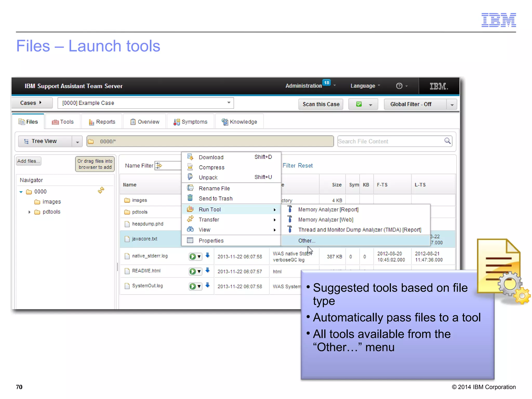The image size is (532, 399).
Task: Open the Tree View dropdown arrow
Action: pos(77,142)
